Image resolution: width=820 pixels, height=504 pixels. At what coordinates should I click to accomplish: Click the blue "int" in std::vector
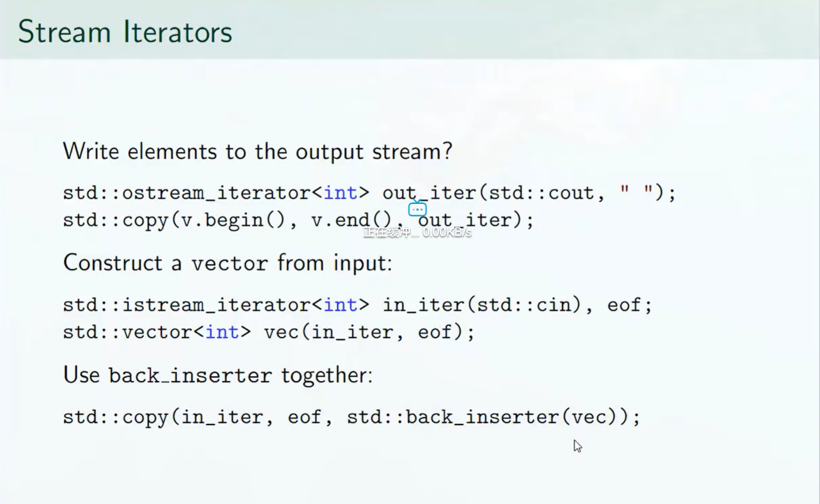coord(222,332)
